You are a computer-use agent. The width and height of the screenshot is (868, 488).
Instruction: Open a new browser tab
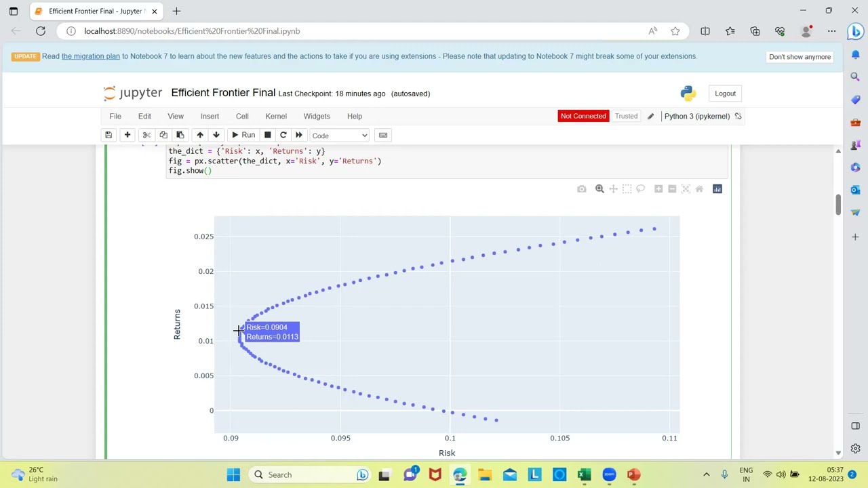(x=176, y=11)
